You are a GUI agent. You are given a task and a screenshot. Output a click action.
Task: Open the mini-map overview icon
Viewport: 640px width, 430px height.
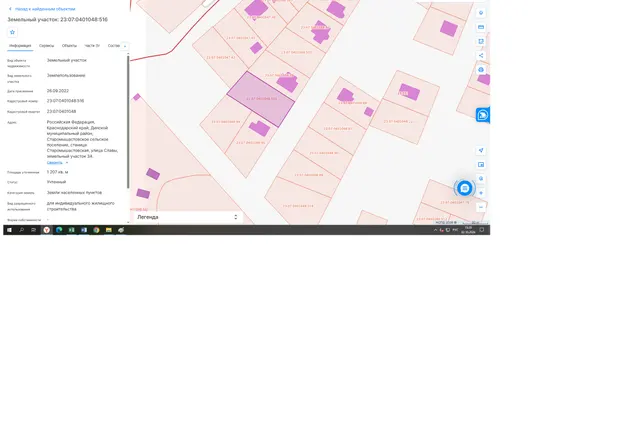coord(481,164)
